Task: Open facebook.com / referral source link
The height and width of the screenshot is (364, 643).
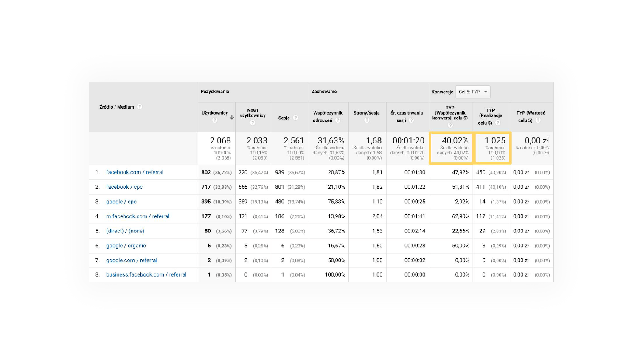Action: [x=135, y=172]
